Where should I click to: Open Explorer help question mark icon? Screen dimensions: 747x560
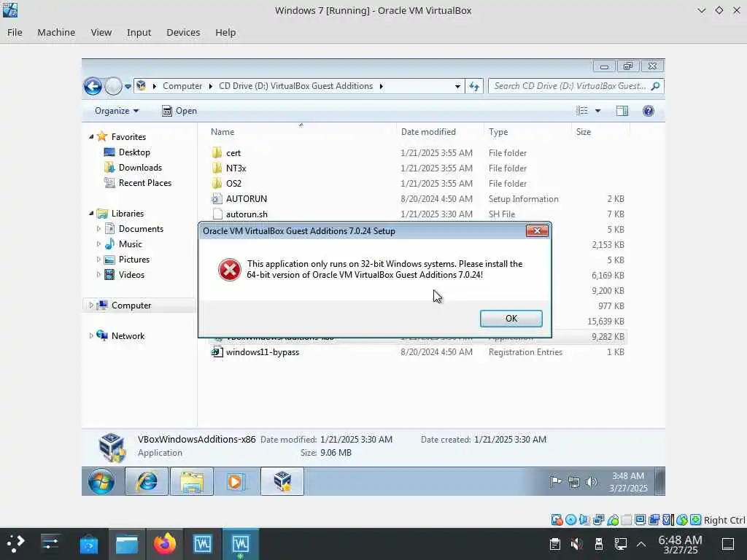pos(648,111)
